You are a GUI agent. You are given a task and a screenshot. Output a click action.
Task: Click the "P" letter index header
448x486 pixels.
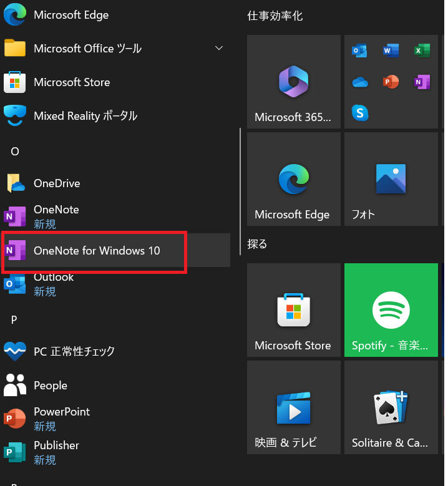pos(14,319)
